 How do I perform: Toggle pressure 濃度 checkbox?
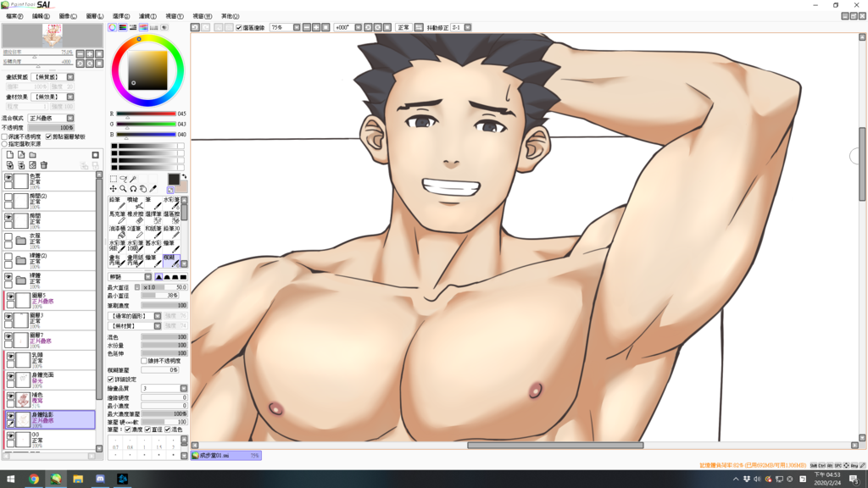[128, 430]
